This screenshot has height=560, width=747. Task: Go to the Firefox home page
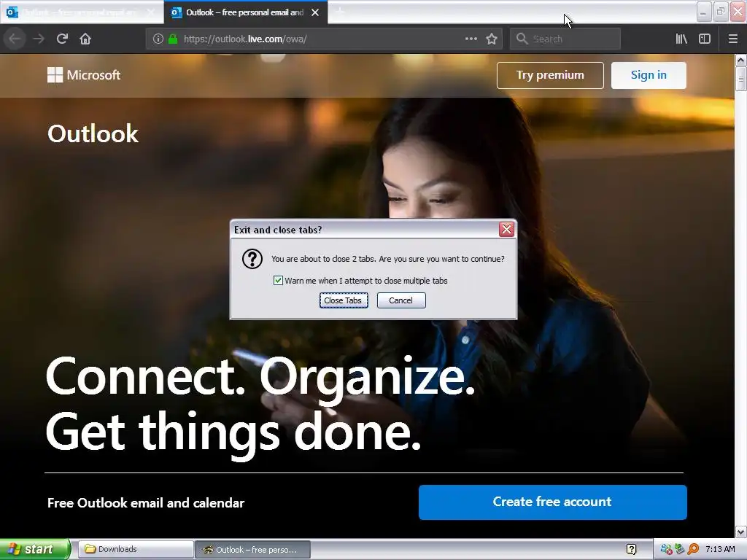[x=85, y=39]
